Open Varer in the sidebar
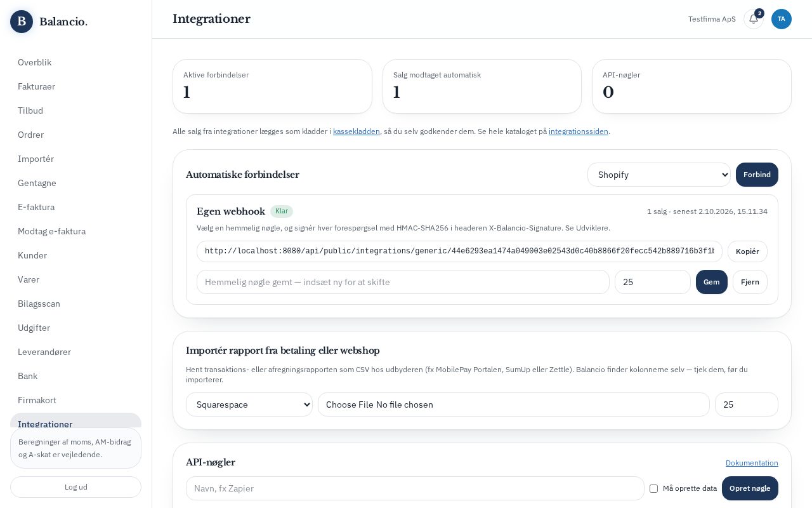The width and height of the screenshot is (812, 508). coord(75,279)
